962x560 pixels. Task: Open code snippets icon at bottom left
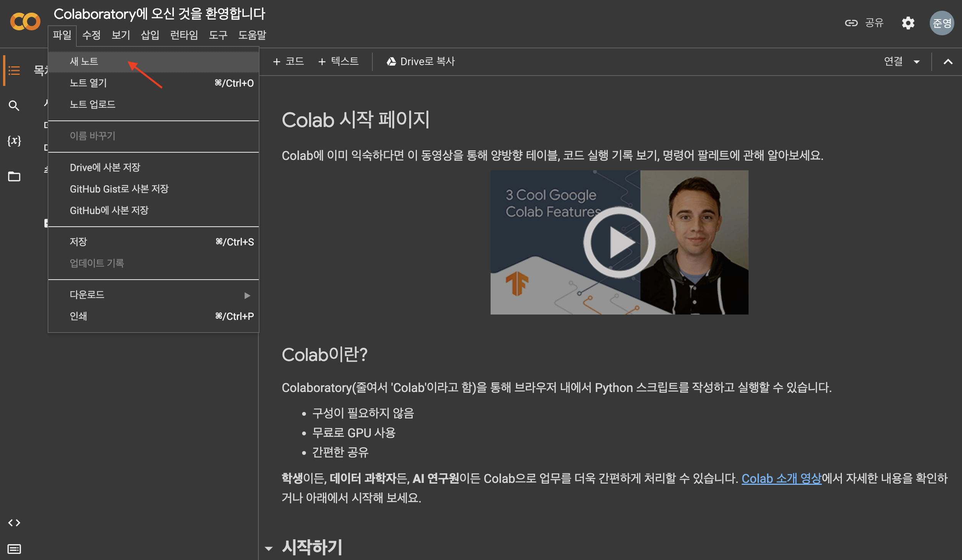pos(14,523)
